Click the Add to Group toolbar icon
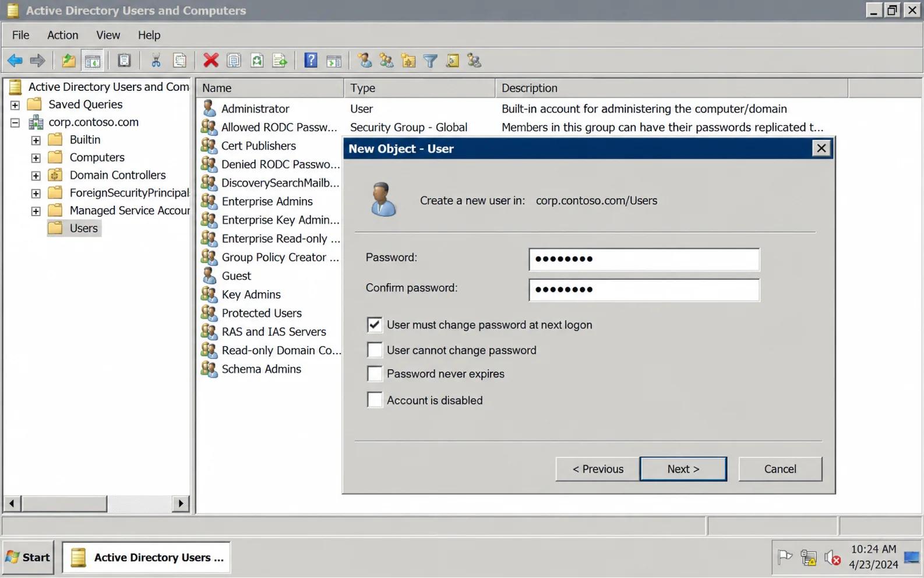Viewport: 924px width, 578px height. (x=474, y=61)
